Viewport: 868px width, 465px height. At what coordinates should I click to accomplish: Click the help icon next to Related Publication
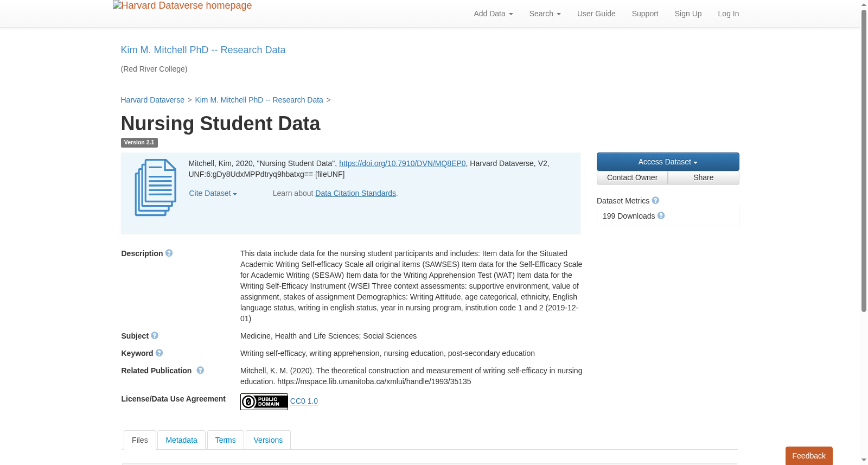click(200, 370)
